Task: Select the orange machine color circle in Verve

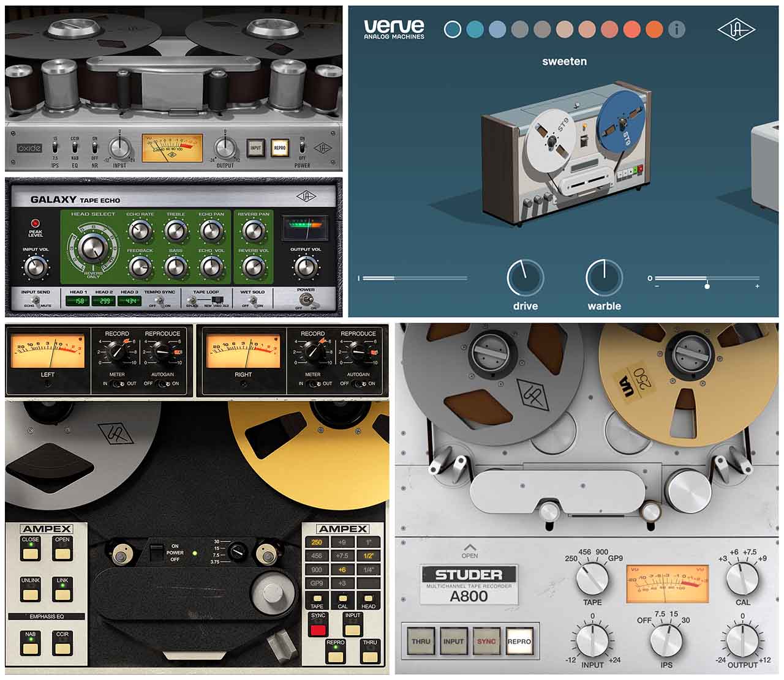Action: pyautogui.click(x=654, y=29)
